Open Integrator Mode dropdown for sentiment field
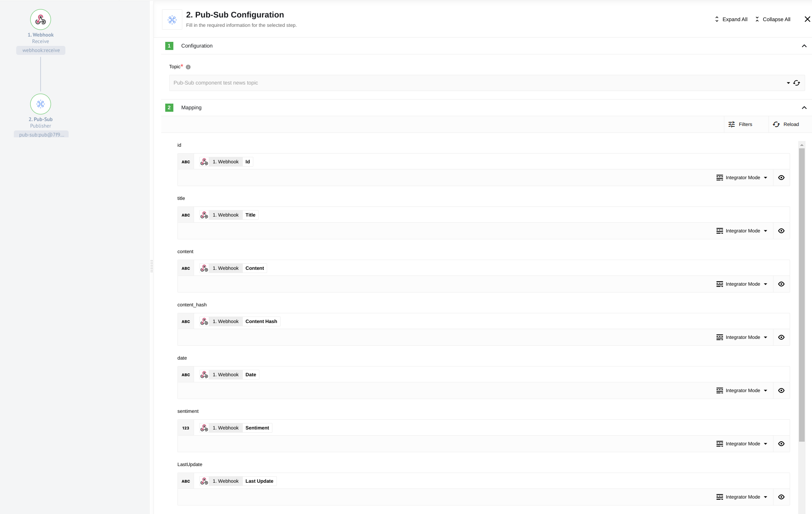Viewport: 812px width, 514px height. pos(741,444)
